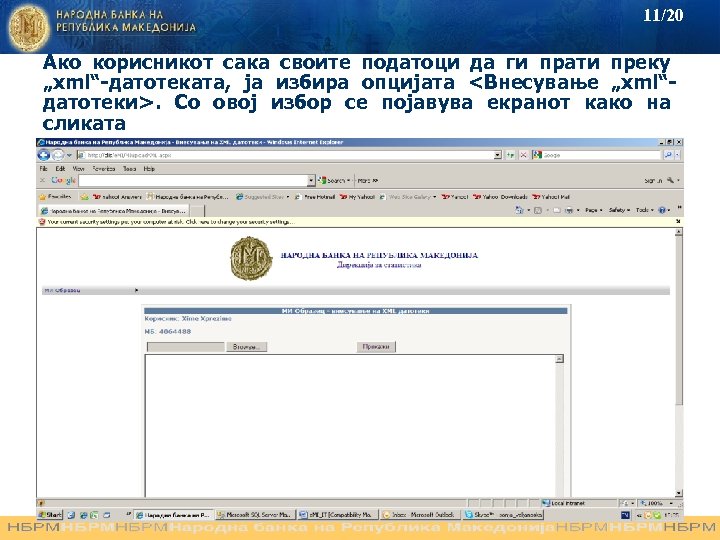720x540 pixels.
Task: Open the Tools menu in menu bar
Action: point(129,169)
